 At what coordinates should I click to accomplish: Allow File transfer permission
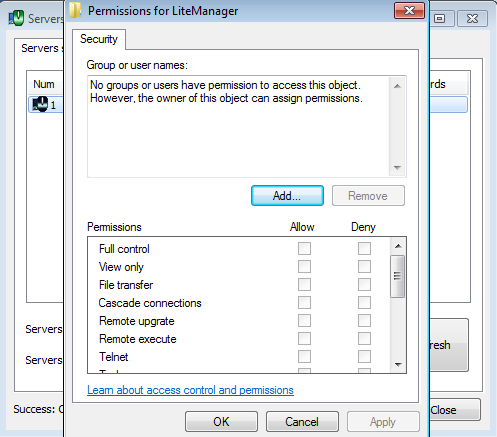tap(304, 284)
